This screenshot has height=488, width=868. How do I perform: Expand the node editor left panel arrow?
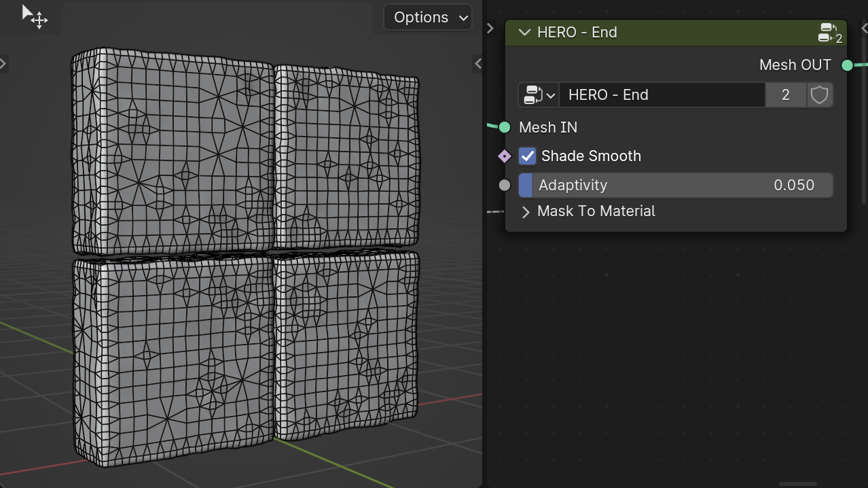(x=490, y=28)
